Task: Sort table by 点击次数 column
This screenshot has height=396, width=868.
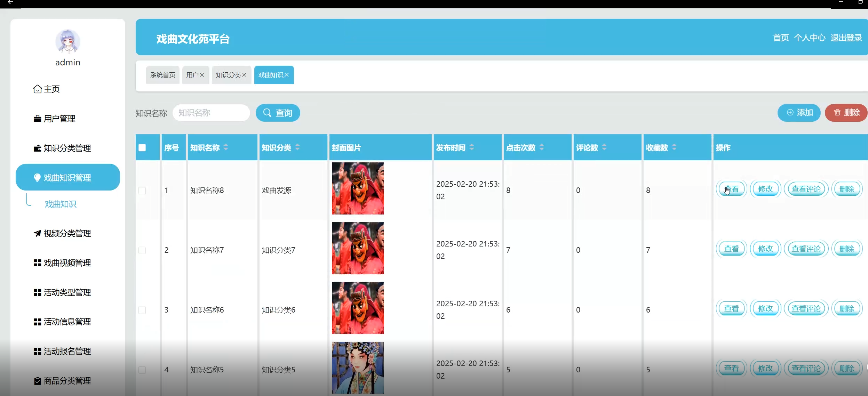Action: click(x=542, y=147)
